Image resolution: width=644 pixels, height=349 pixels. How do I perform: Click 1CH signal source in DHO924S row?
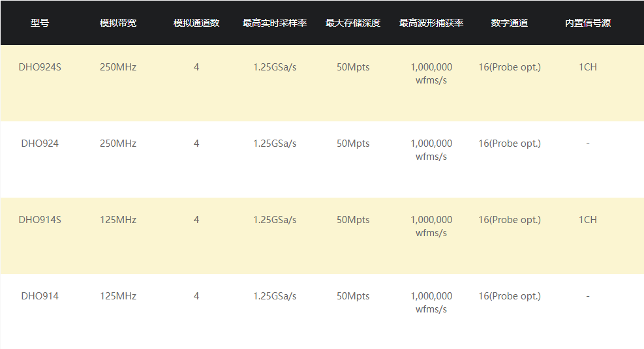588,67
